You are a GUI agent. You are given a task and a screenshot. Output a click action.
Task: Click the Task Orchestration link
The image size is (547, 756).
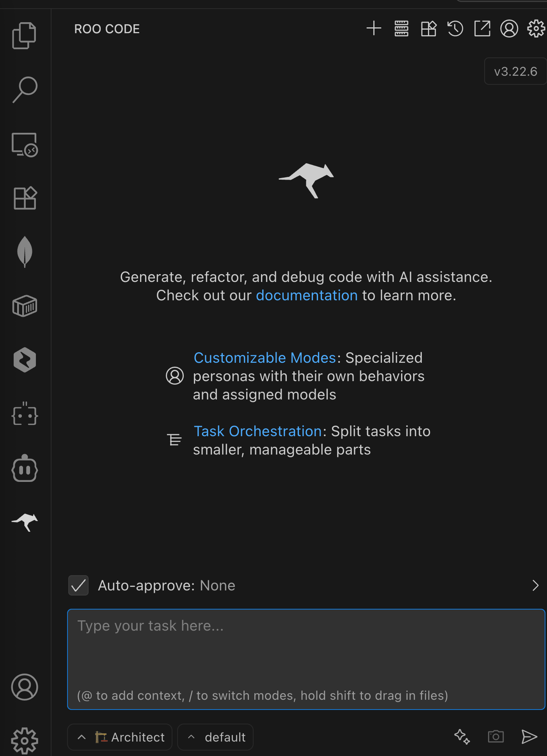(x=258, y=431)
